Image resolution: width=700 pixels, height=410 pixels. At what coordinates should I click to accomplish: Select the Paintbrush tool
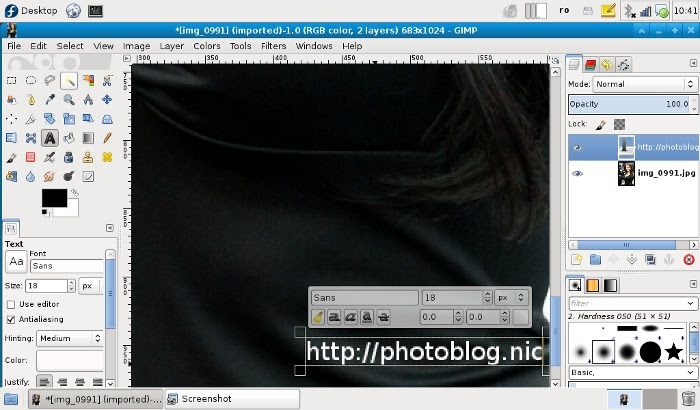click(11, 157)
